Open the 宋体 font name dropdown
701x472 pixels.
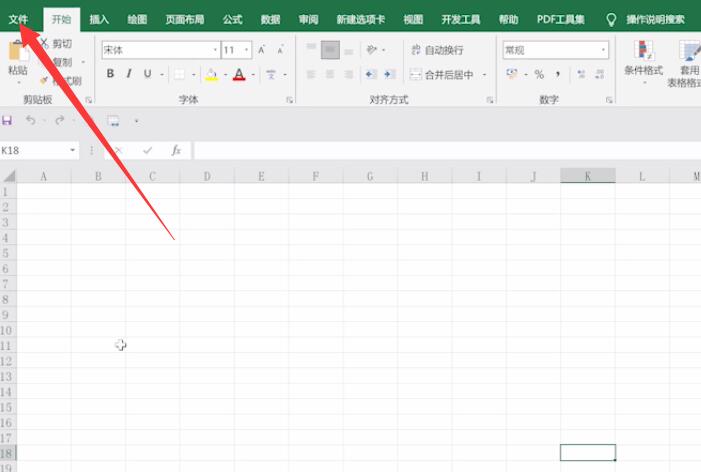pyautogui.click(x=215, y=50)
